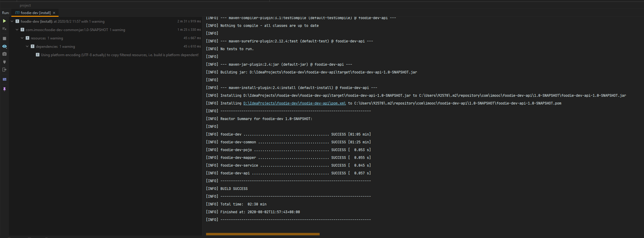
Task: Open the eye view options menu
Action: [4, 46]
